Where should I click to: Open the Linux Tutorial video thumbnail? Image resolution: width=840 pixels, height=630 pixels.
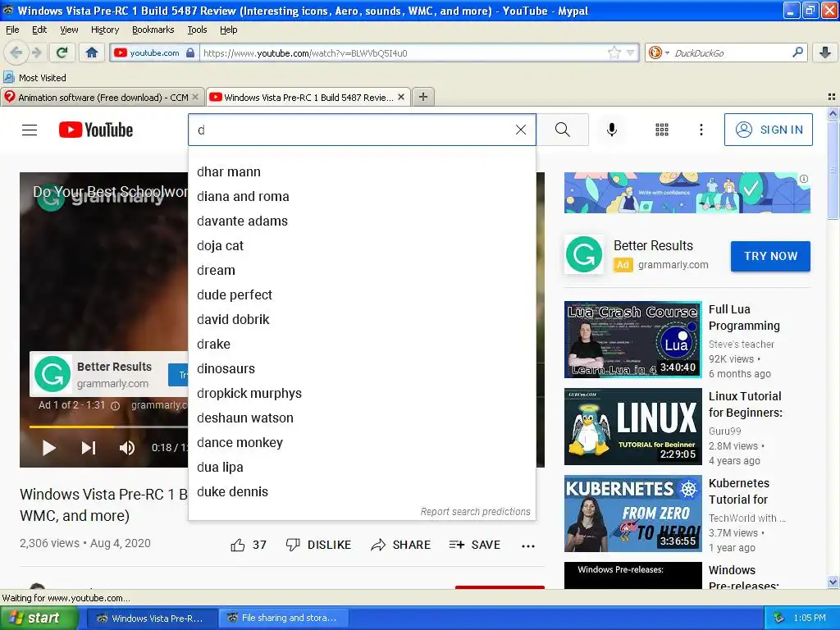coord(632,427)
